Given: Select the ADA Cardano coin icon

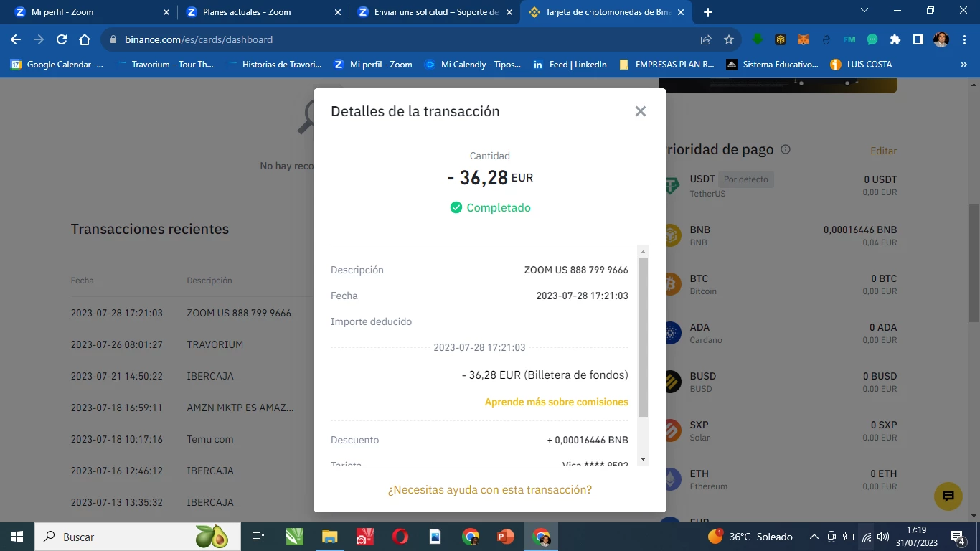Looking at the screenshot, I should click(x=672, y=333).
